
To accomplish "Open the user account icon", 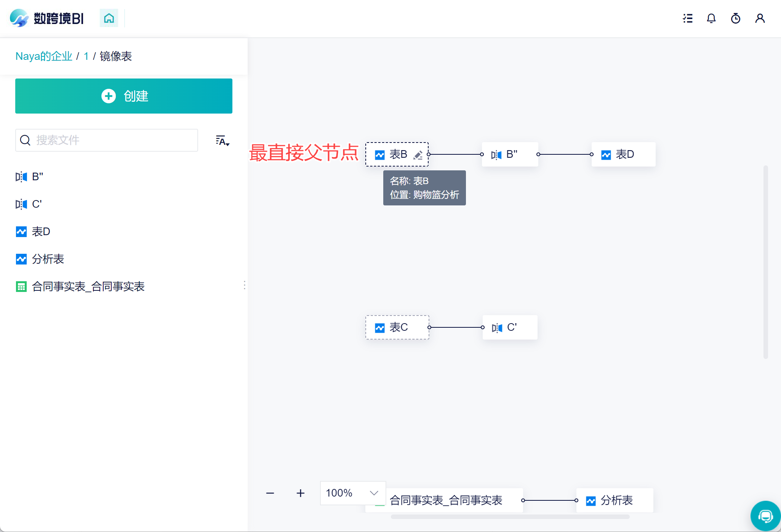I will [x=760, y=18].
